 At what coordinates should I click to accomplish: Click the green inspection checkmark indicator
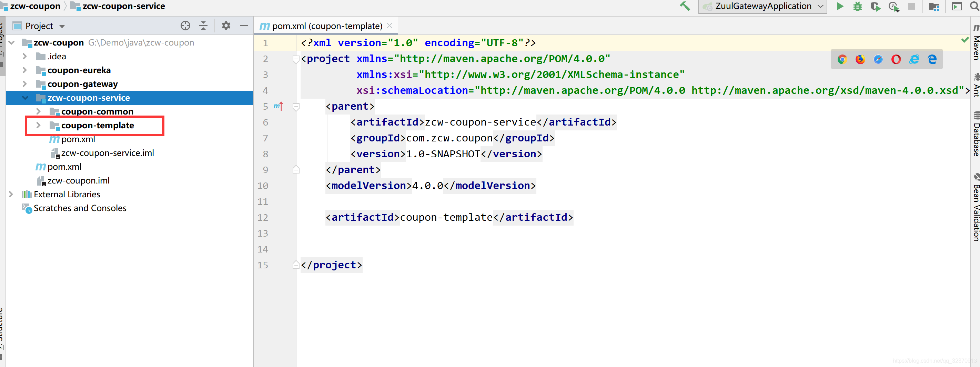[x=965, y=40]
